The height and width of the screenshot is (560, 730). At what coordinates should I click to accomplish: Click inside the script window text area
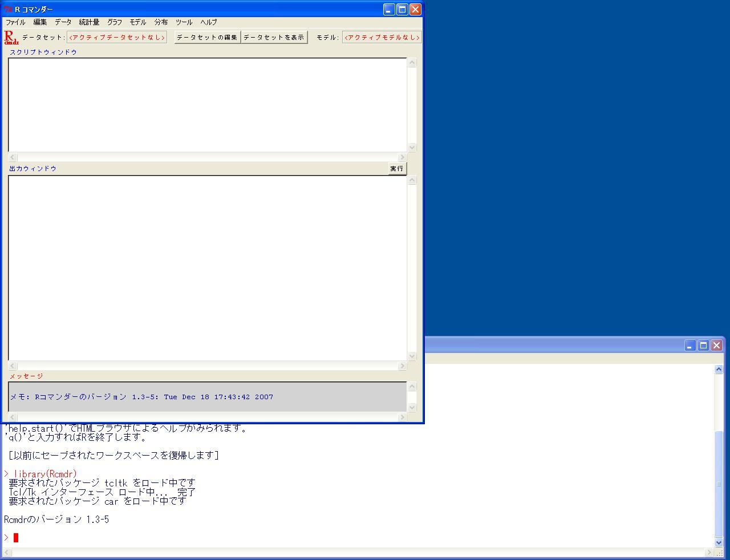[x=207, y=105]
